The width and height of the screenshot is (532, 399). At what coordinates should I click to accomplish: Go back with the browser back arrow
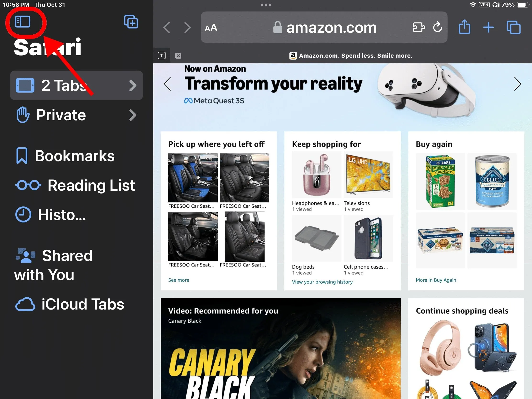point(167,28)
